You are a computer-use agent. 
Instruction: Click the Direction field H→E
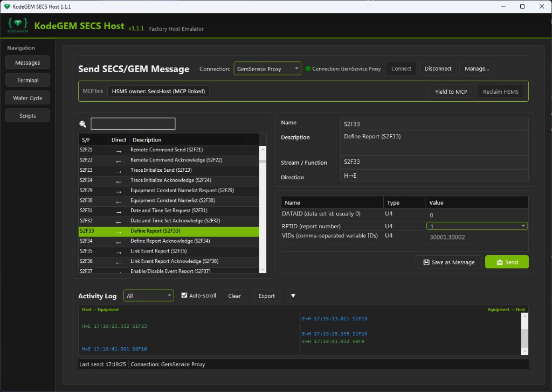[x=434, y=176]
